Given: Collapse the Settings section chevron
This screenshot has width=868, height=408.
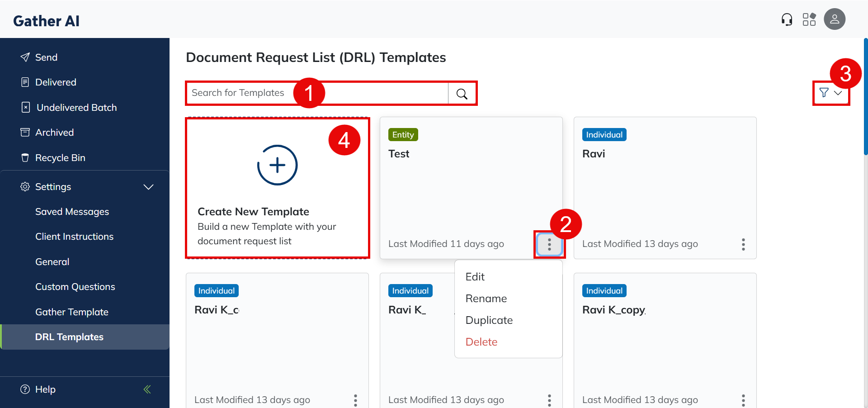Looking at the screenshot, I should pos(148,187).
